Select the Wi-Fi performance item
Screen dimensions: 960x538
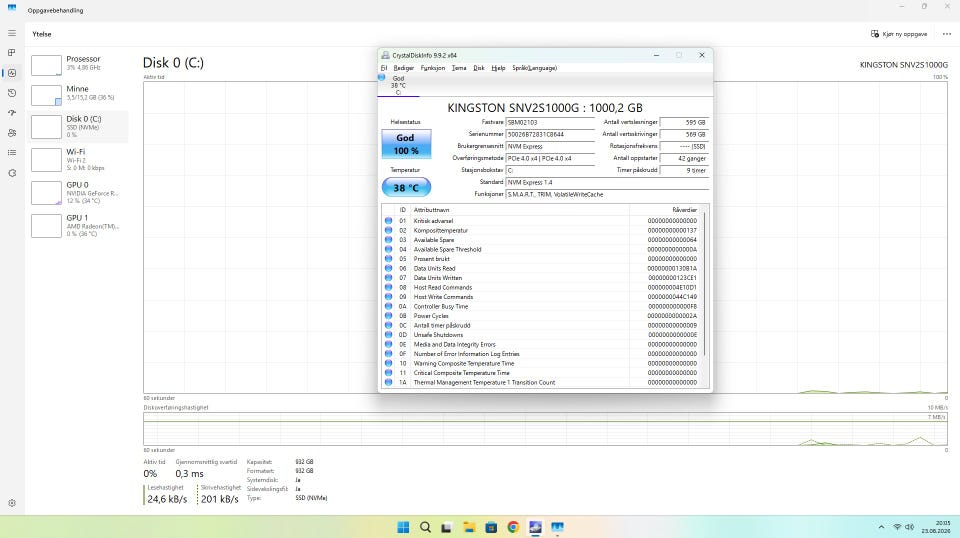click(x=78, y=159)
